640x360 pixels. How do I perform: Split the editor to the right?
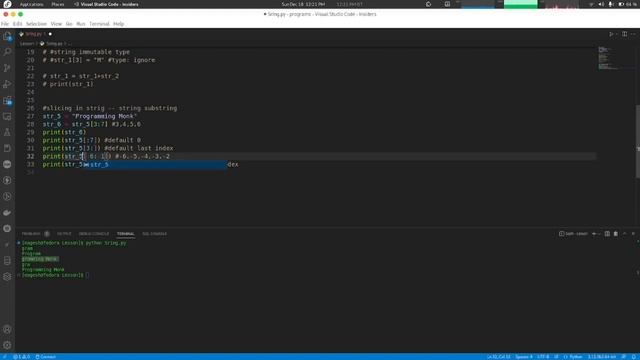[x=624, y=34]
